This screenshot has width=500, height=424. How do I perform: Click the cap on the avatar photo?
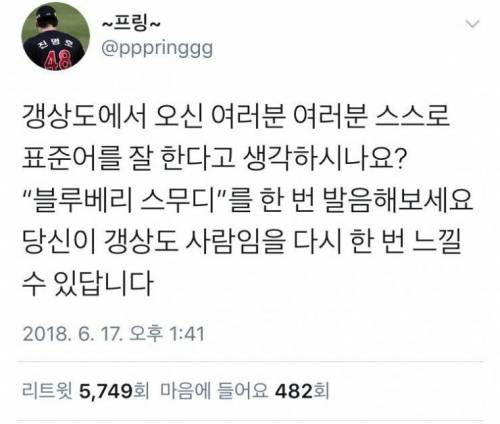[46, 13]
